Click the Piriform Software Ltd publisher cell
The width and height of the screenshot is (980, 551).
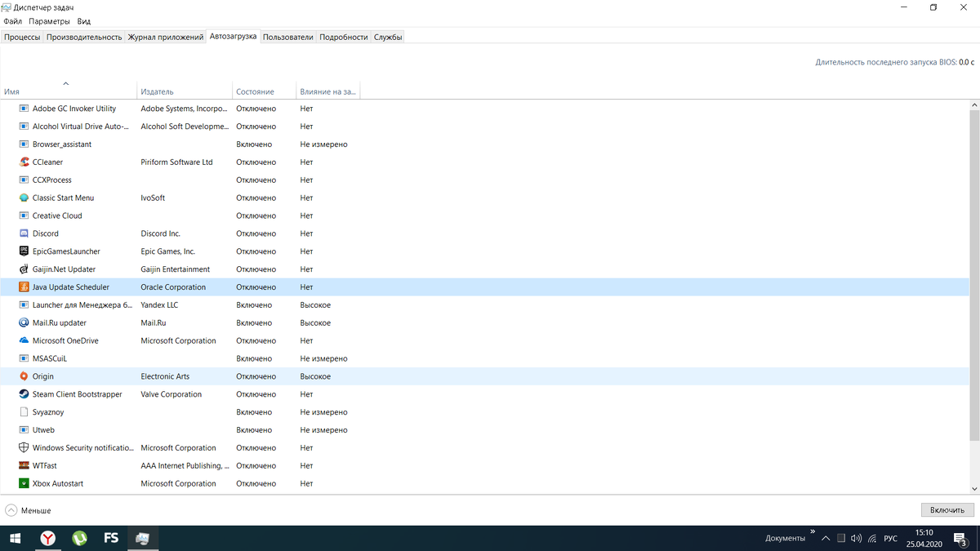click(x=176, y=162)
